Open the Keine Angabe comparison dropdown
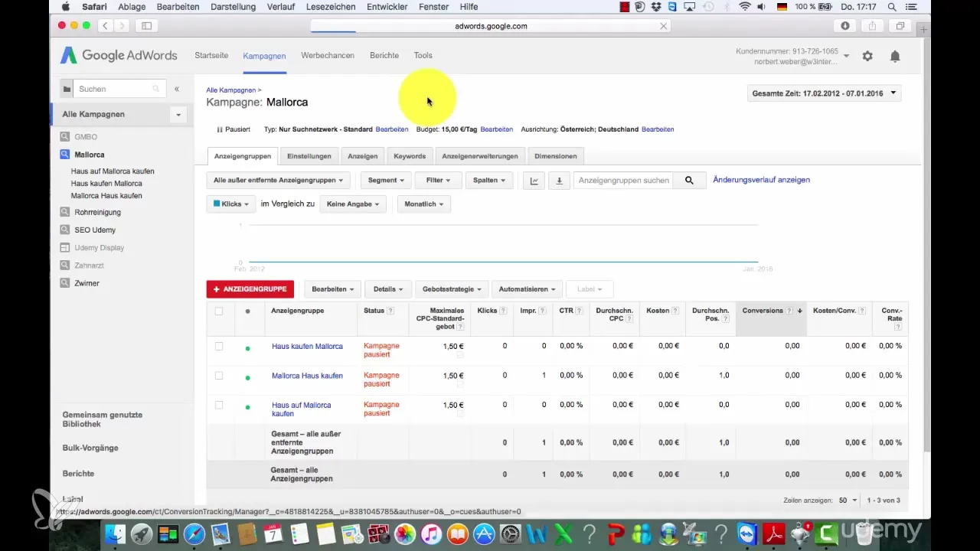980x551 pixels. [352, 204]
